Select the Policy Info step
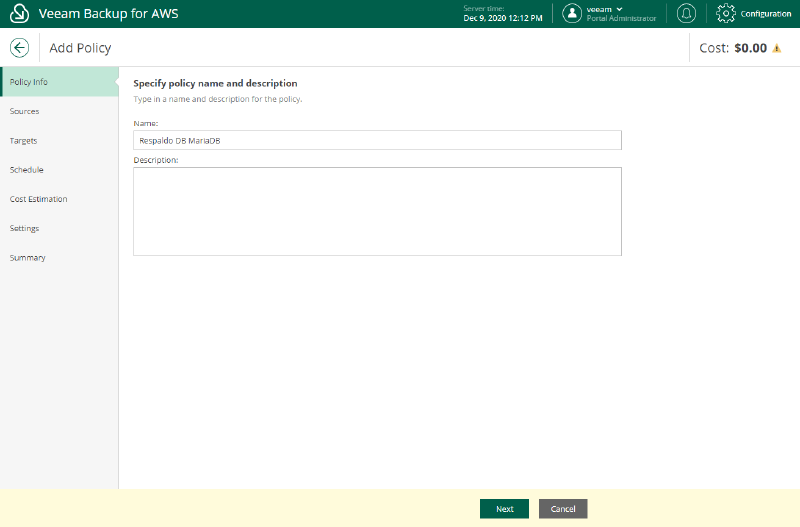Image resolution: width=800 pixels, height=527 pixels. [x=59, y=82]
